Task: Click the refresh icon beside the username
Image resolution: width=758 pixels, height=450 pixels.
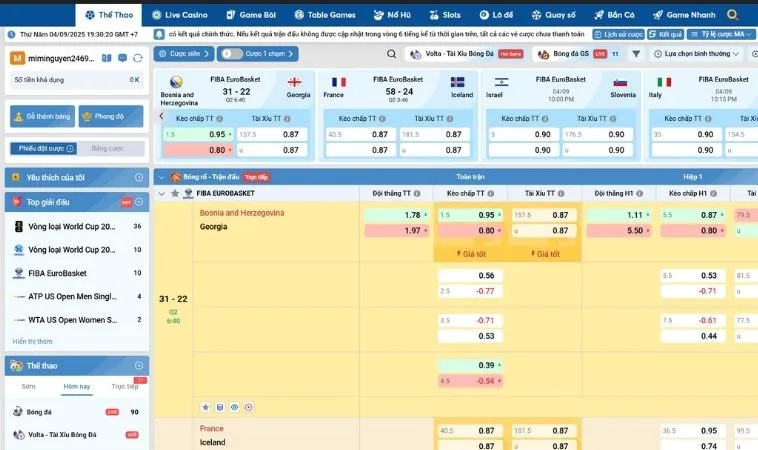Action: pos(137,59)
